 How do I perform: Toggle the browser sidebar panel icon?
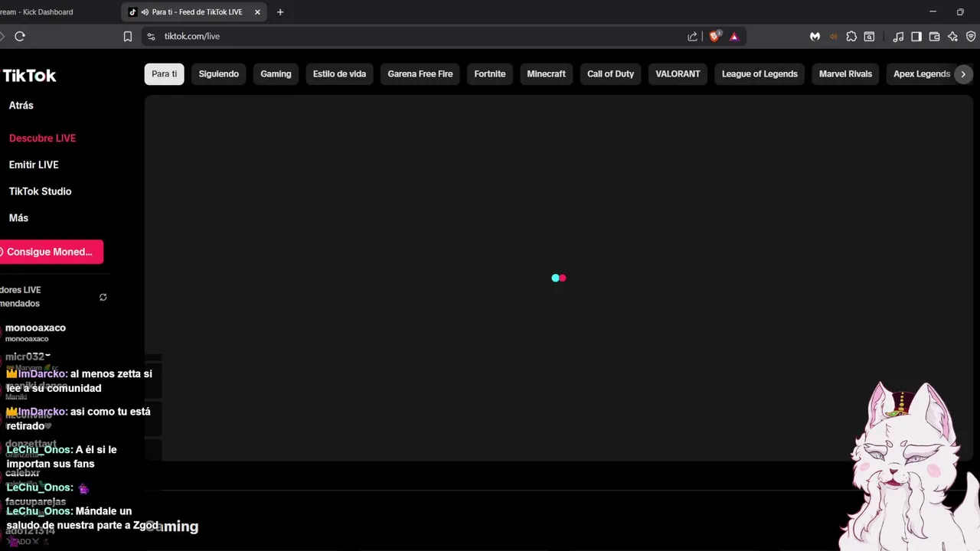(916, 36)
